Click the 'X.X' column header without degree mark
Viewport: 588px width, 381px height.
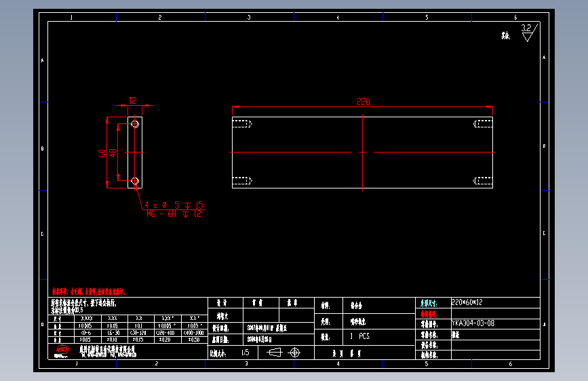click(139, 318)
